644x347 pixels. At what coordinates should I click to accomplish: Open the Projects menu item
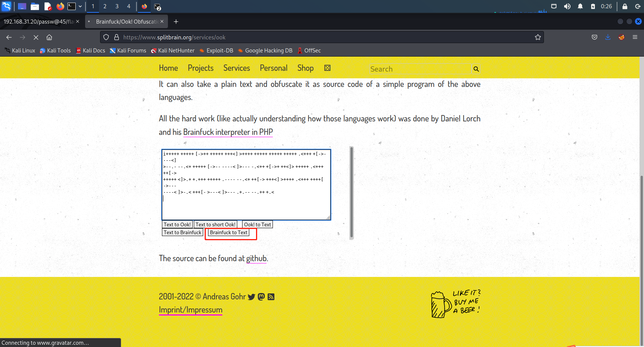(201, 68)
